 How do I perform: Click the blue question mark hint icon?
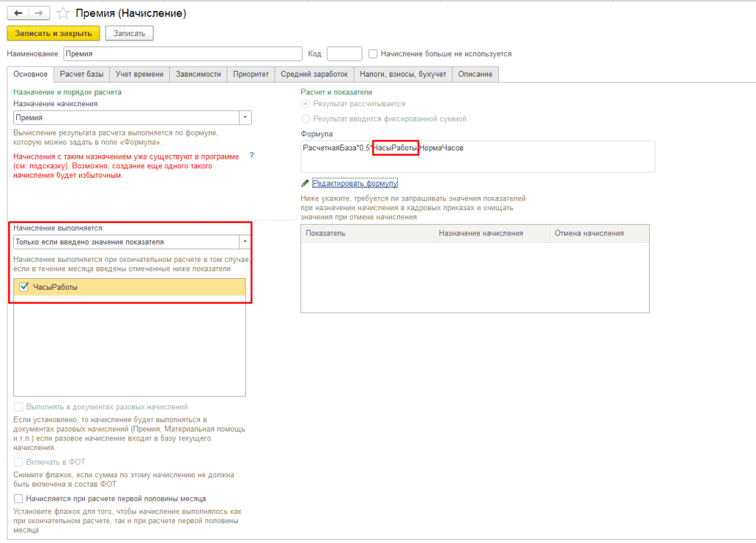pyautogui.click(x=252, y=155)
